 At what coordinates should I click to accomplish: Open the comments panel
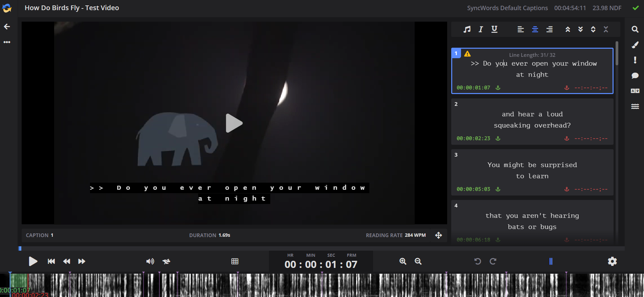point(635,75)
